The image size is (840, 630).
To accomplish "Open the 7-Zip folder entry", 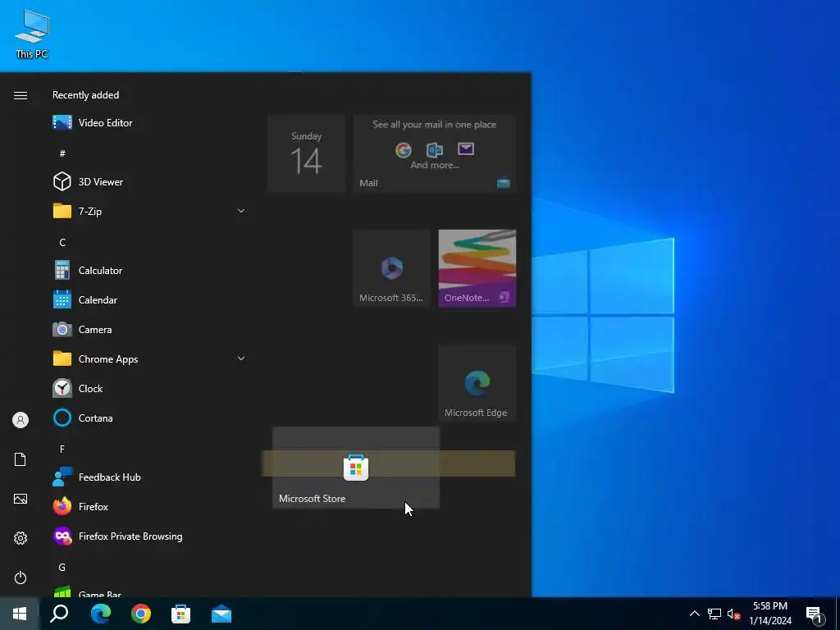I will pyautogui.click(x=148, y=211).
